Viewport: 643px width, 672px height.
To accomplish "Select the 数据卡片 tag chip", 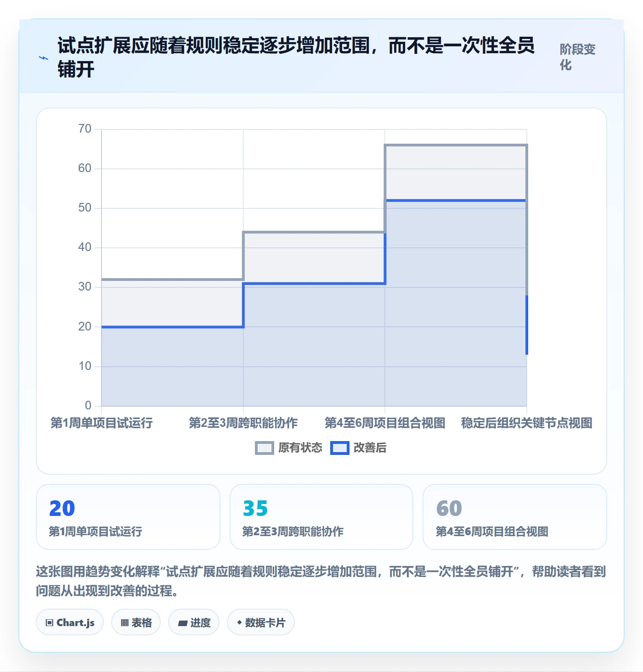I will point(261,622).
